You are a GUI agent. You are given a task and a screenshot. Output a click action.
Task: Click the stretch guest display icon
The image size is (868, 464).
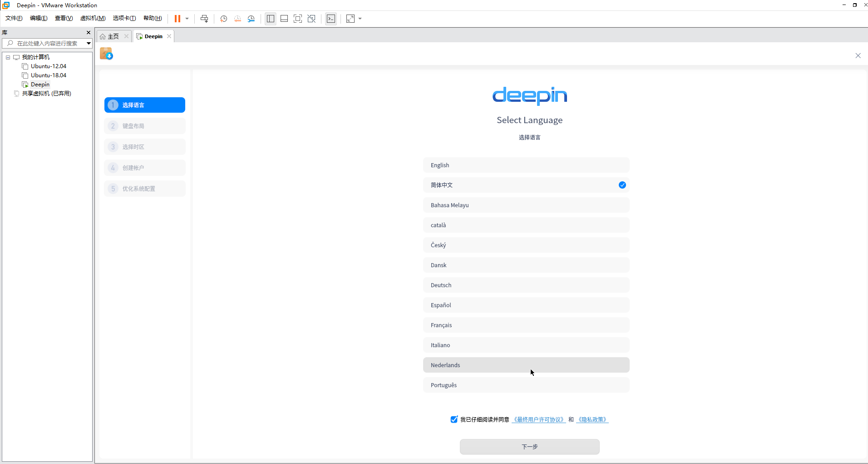350,19
